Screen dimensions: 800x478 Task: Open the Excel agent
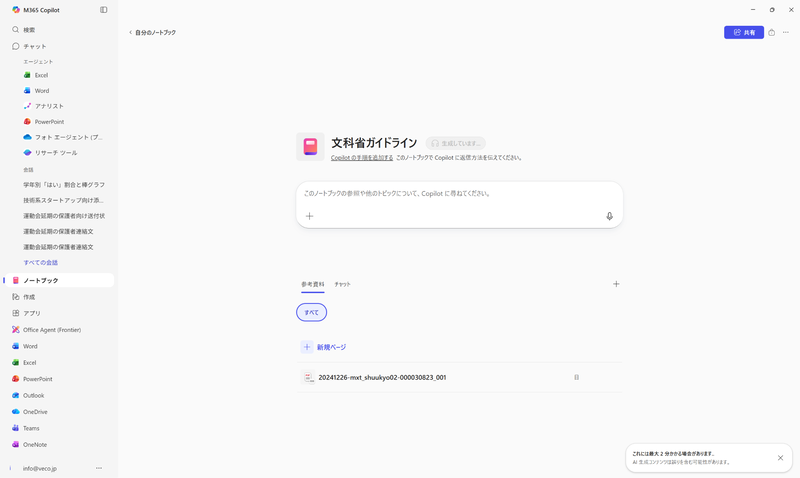[64, 75]
